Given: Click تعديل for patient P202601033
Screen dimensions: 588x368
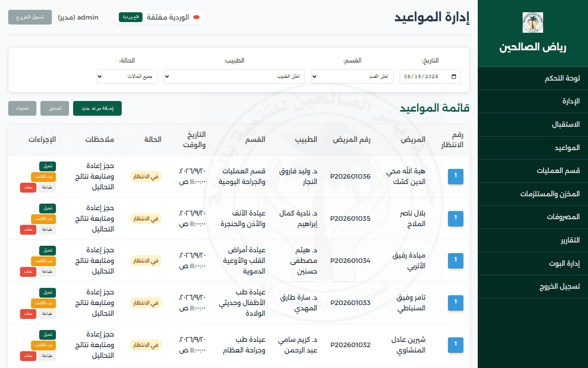Looking at the screenshot, I should (48, 292).
